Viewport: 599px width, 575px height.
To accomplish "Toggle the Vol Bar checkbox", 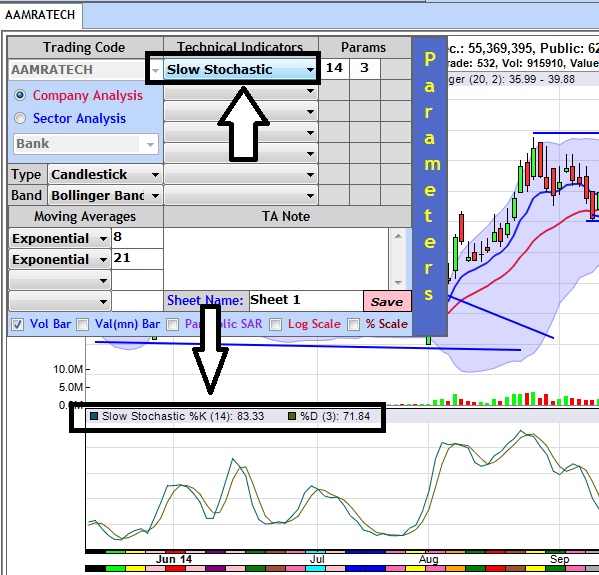I will (18, 324).
